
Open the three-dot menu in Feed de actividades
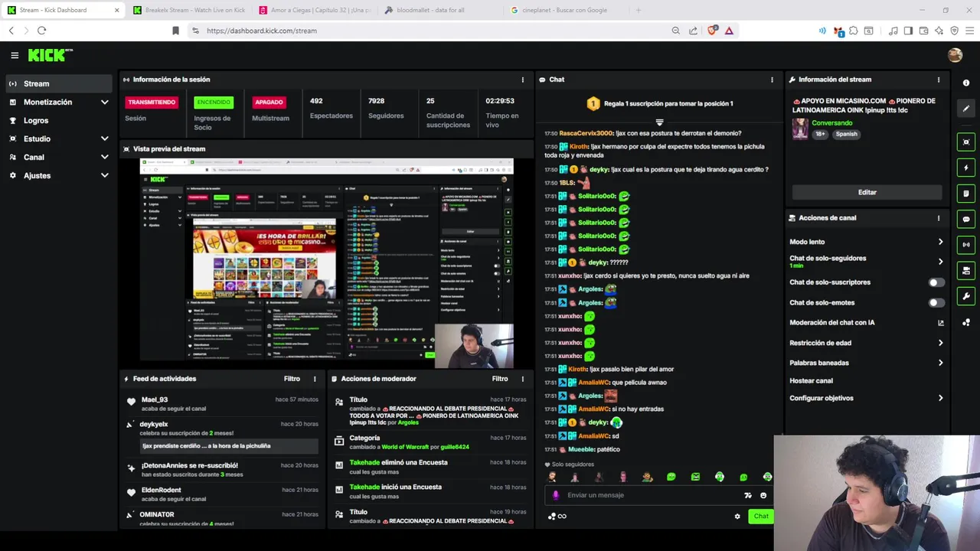[315, 379]
